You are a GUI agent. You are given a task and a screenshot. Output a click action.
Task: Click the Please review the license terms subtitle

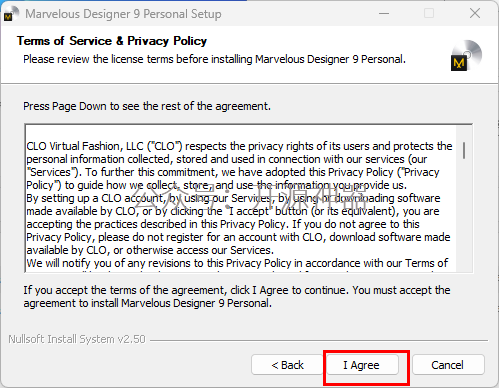coord(214,59)
